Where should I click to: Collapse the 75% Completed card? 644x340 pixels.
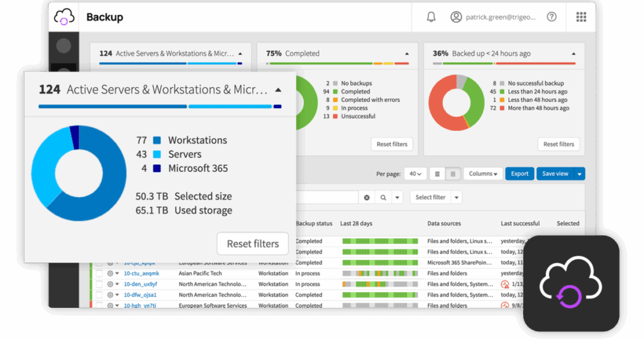point(407,54)
